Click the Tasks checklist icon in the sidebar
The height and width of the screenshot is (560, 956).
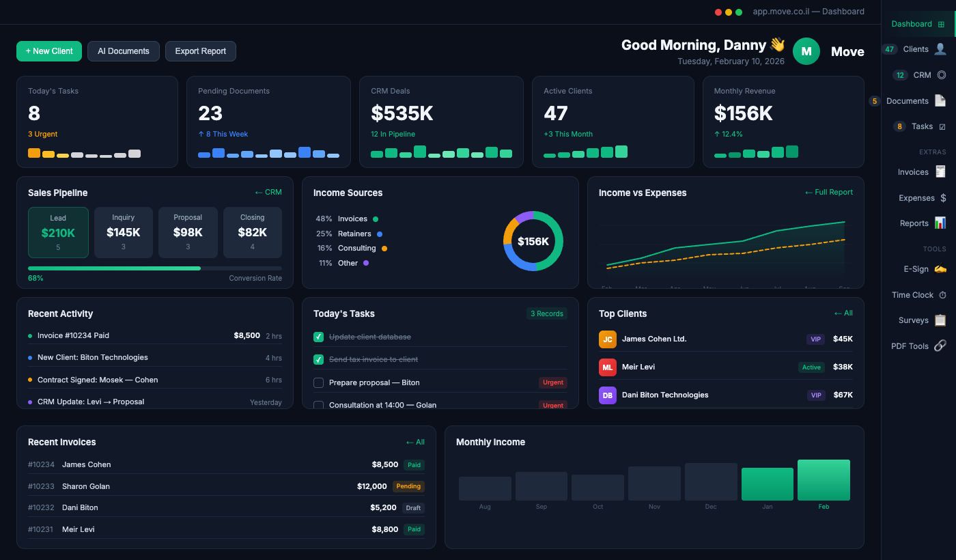[944, 126]
